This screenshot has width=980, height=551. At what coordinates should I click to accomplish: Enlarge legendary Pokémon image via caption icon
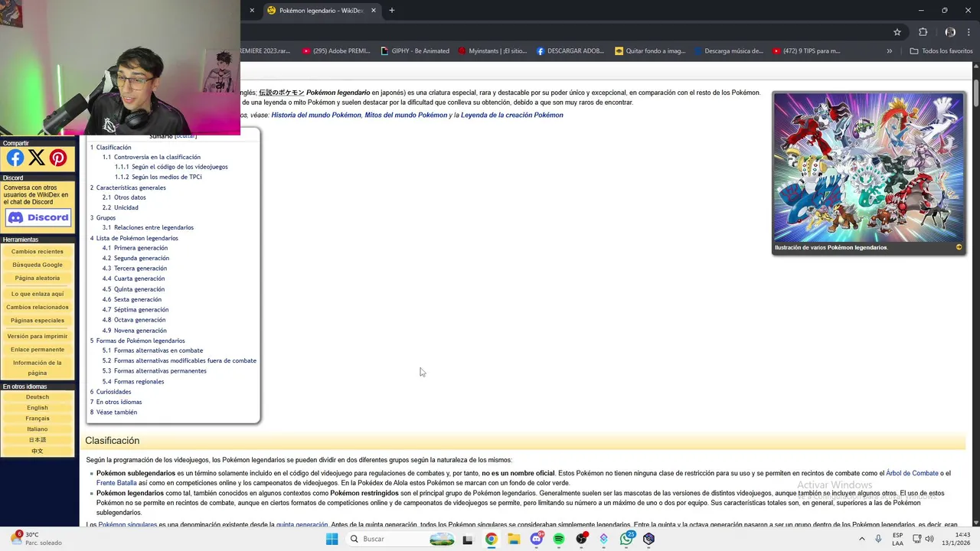[959, 247]
